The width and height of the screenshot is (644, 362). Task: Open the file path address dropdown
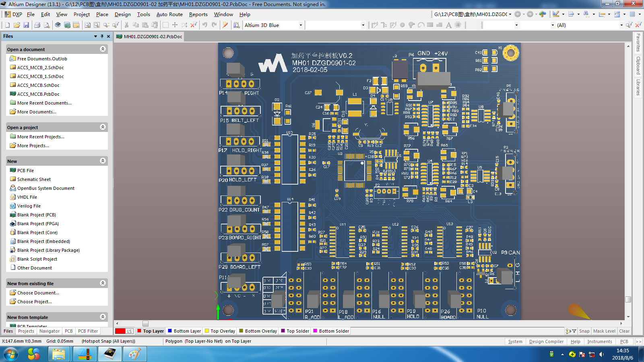point(510,14)
